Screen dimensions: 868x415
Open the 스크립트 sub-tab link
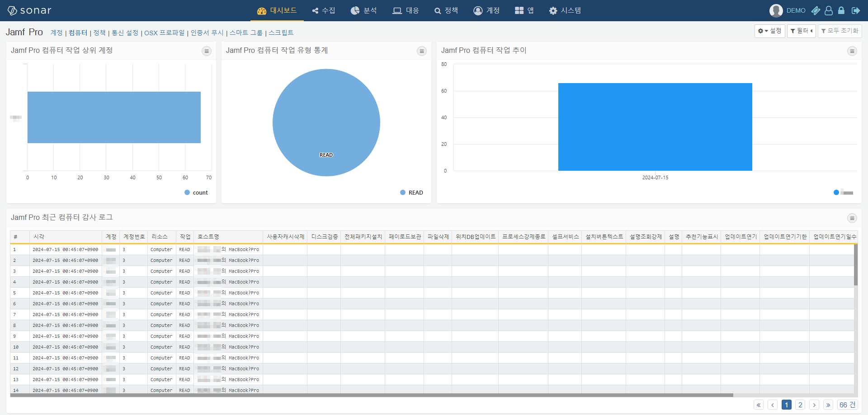[281, 33]
